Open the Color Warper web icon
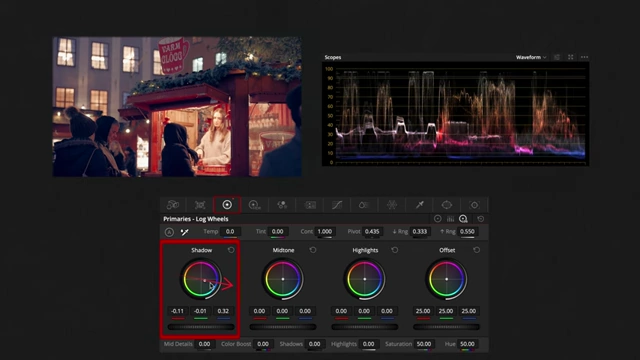 tap(392, 204)
